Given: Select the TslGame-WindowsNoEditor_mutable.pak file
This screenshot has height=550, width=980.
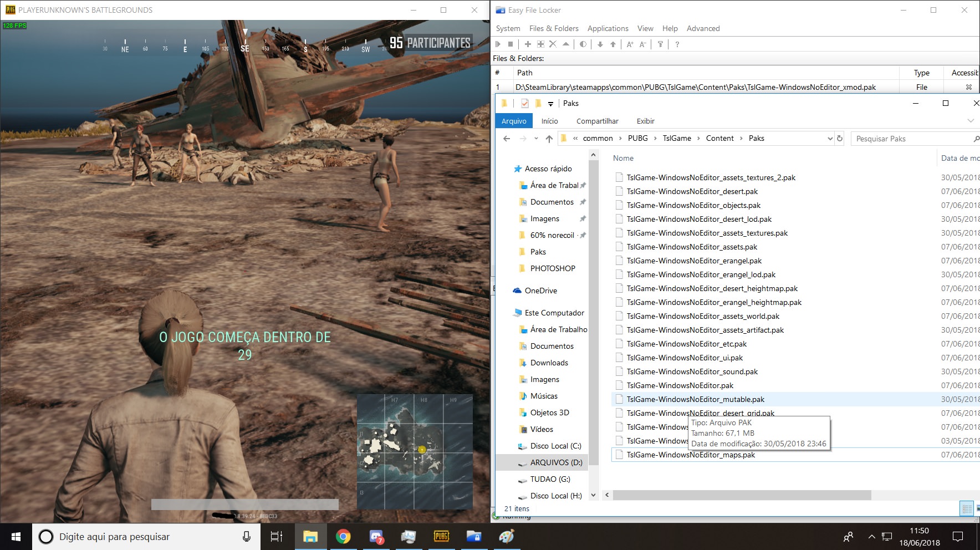Looking at the screenshot, I should [x=695, y=399].
